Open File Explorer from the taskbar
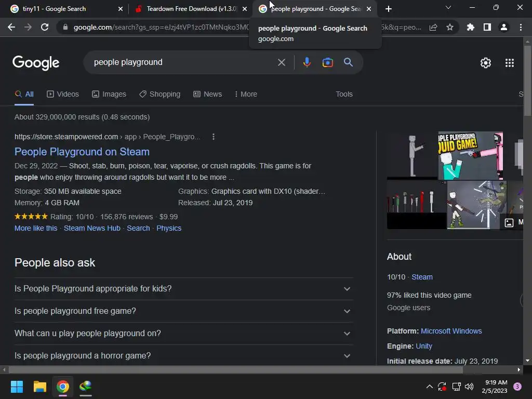532x399 pixels. tap(39, 387)
